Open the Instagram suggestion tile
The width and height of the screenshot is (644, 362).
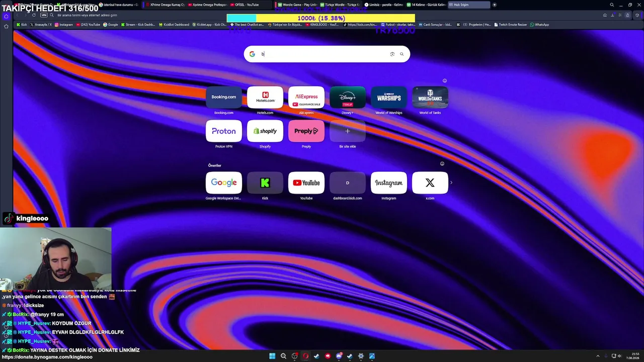coord(389,183)
